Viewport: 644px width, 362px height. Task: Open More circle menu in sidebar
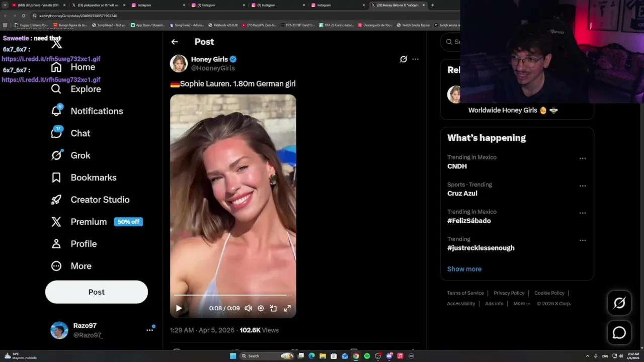click(x=56, y=266)
